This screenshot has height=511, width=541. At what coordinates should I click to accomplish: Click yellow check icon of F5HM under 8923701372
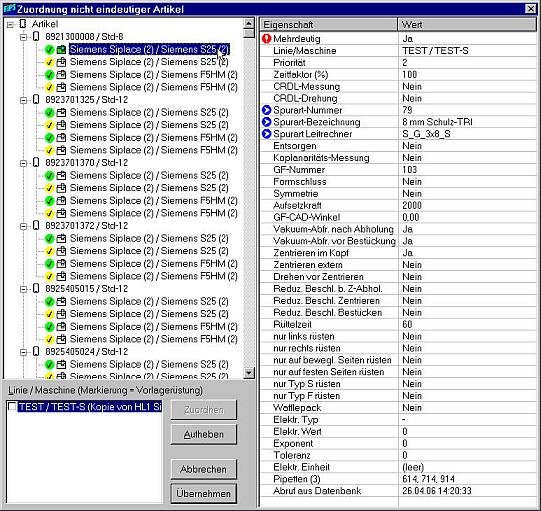tap(50, 276)
